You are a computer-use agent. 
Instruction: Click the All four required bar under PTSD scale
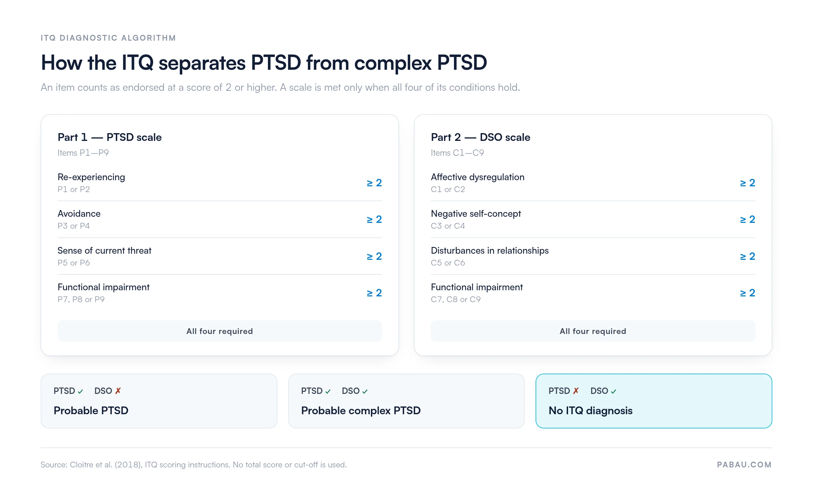(220, 331)
